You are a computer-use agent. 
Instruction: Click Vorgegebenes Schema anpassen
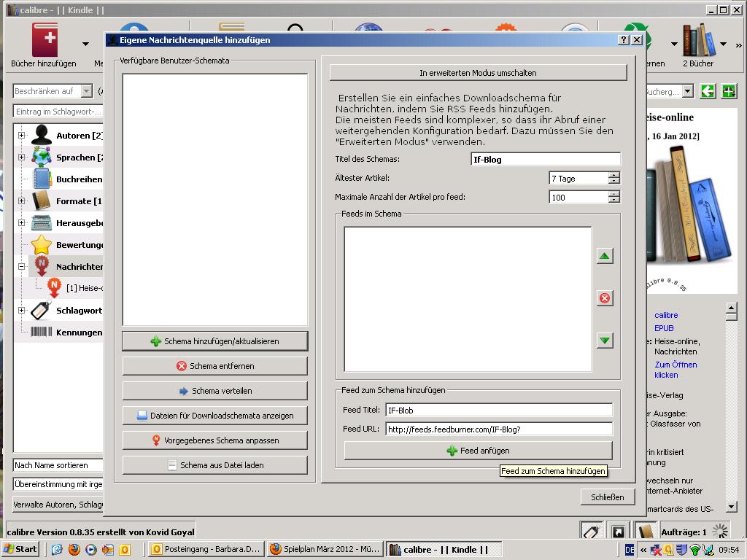(x=215, y=440)
